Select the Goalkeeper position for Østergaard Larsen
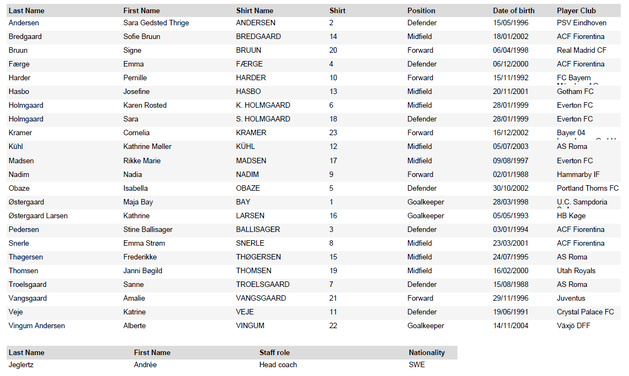The image size is (629, 376). tap(425, 216)
